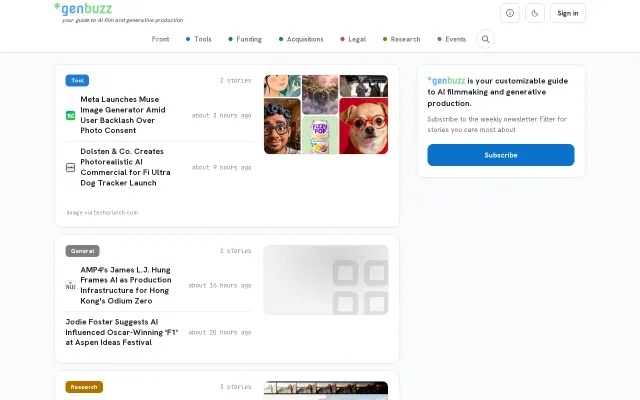Open the search magnifier icon

click(x=485, y=39)
